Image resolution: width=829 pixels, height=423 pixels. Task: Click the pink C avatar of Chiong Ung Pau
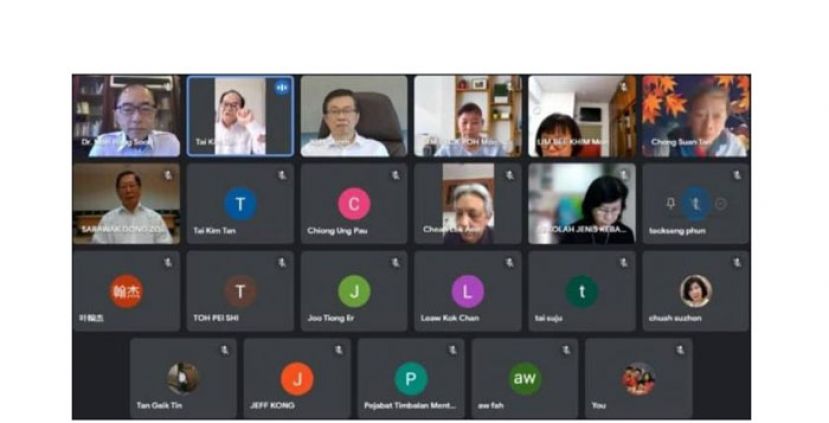[x=354, y=204]
